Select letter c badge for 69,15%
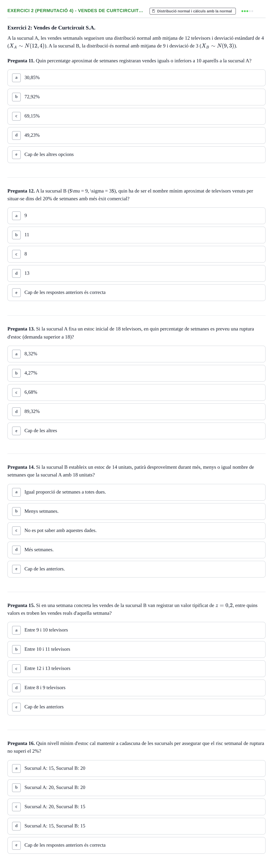 point(16,116)
